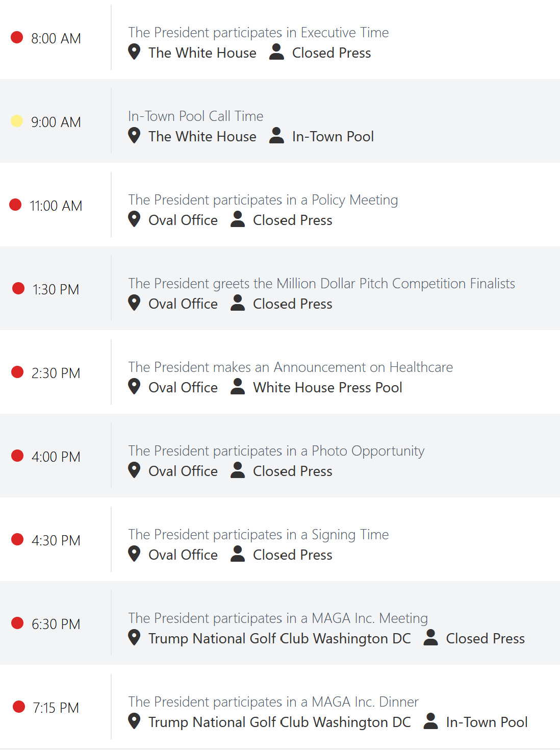Click the 6:30 PM time label

(56, 624)
